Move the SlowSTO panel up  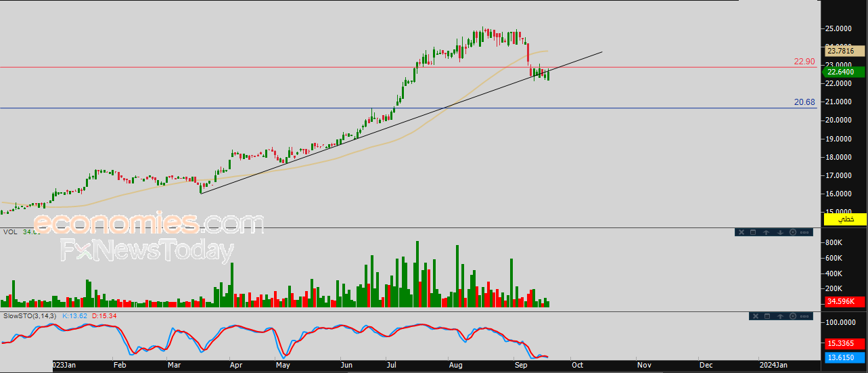(x=780, y=316)
